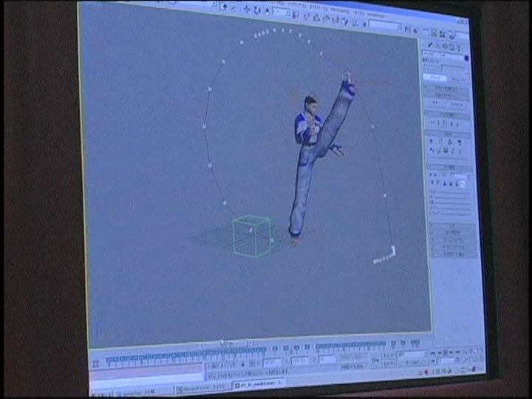532x399 pixels.
Task: Select the Move tool in top toolbar
Action: coord(246,9)
